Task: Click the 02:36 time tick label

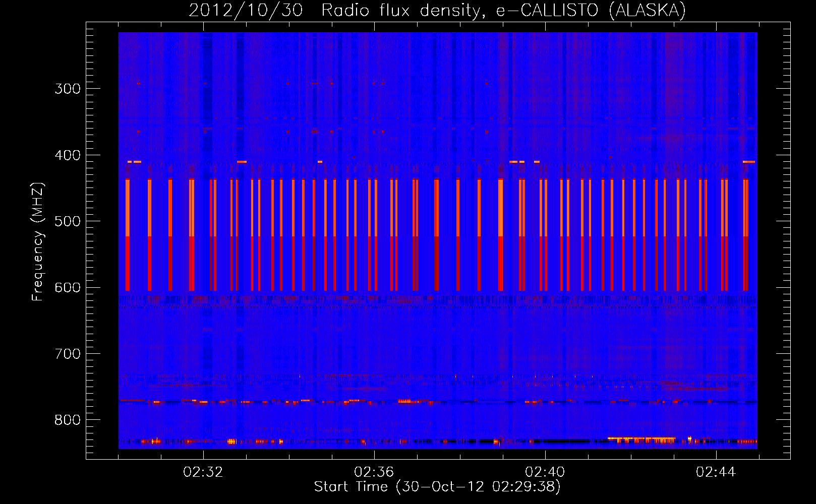Action: pyautogui.click(x=374, y=472)
